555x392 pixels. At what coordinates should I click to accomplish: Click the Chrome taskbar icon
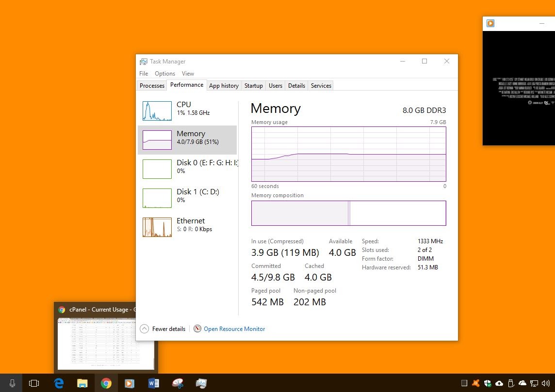click(x=106, y=383)
